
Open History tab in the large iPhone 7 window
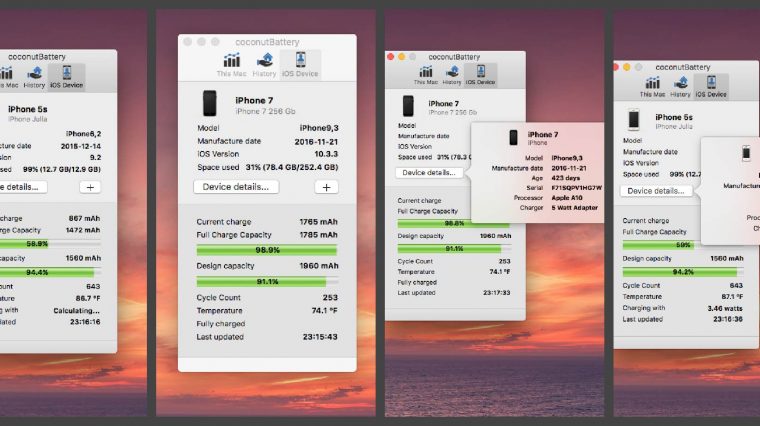pyautogui.click(x=264, y=65)
